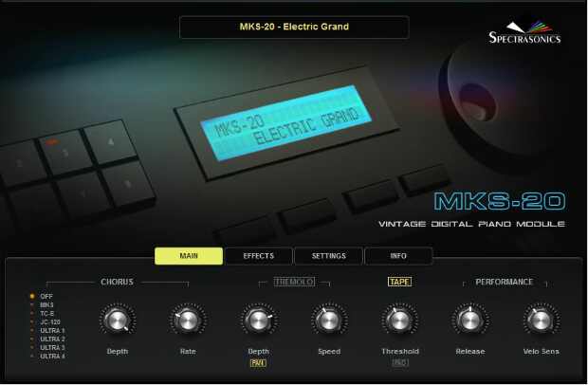Click the Chorus Depth knob
The height and width of the screenshot is (385, 588).
(118, 321)
